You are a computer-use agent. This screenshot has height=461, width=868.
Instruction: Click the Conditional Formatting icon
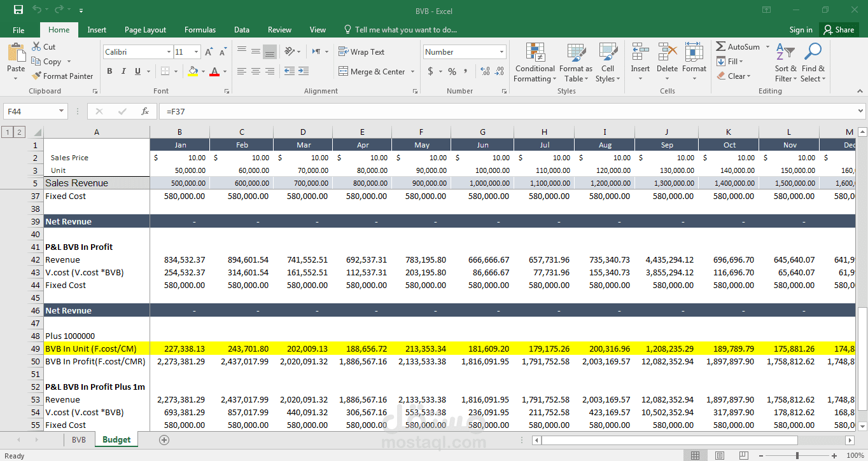(535, 62)
